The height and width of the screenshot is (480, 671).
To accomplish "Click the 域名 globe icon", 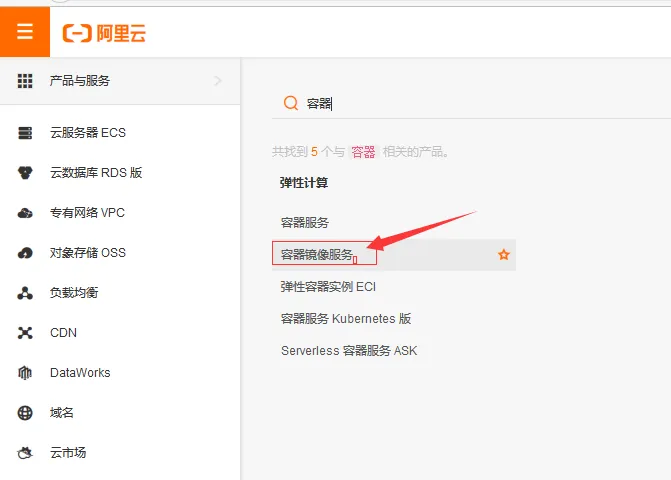I will (25, 413).
